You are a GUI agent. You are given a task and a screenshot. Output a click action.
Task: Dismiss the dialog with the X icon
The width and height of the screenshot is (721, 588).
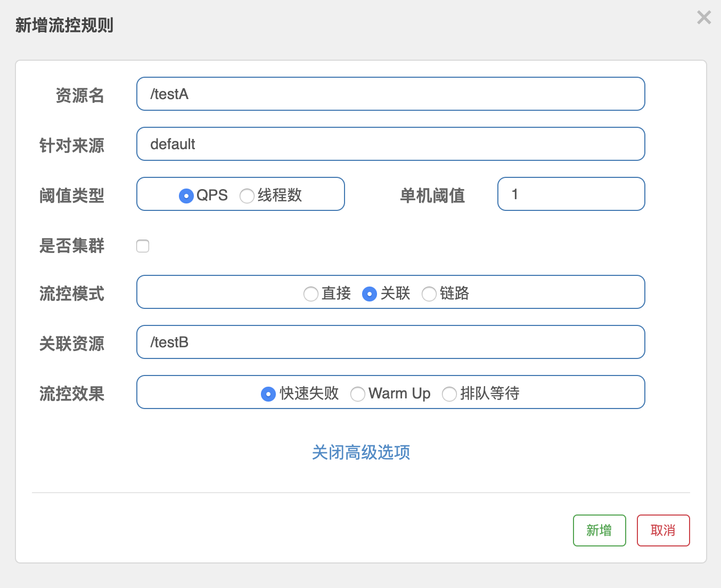pos(704,18)
